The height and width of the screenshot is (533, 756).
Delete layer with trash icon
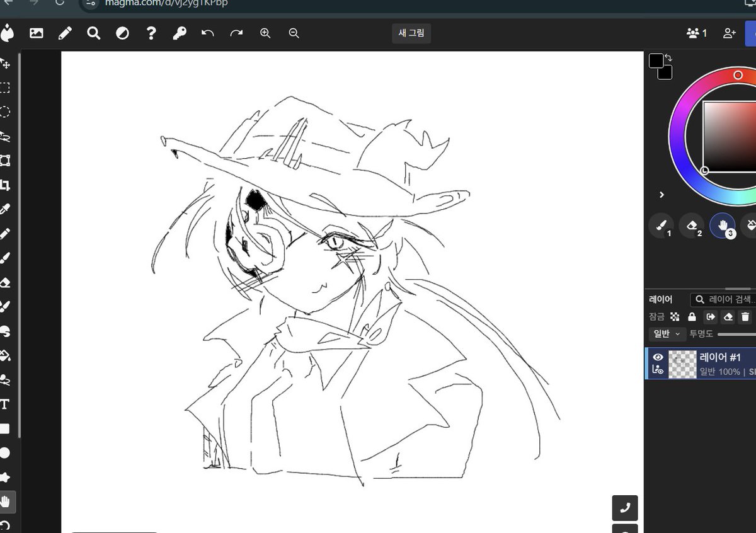point(745,317)
